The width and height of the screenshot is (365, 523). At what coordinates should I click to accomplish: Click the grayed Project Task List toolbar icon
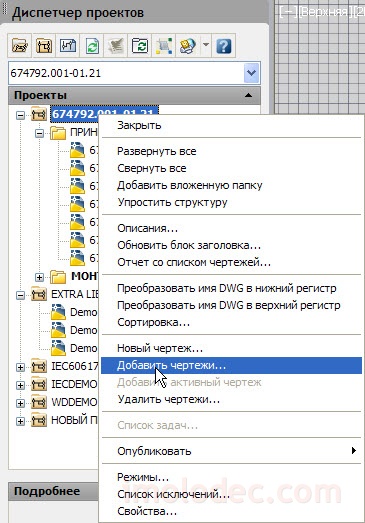[116, 46]
